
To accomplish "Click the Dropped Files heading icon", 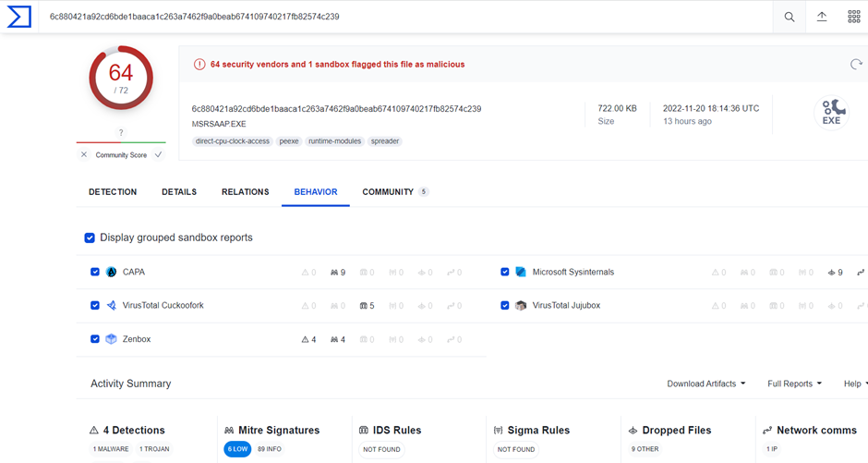I will 633,431.
